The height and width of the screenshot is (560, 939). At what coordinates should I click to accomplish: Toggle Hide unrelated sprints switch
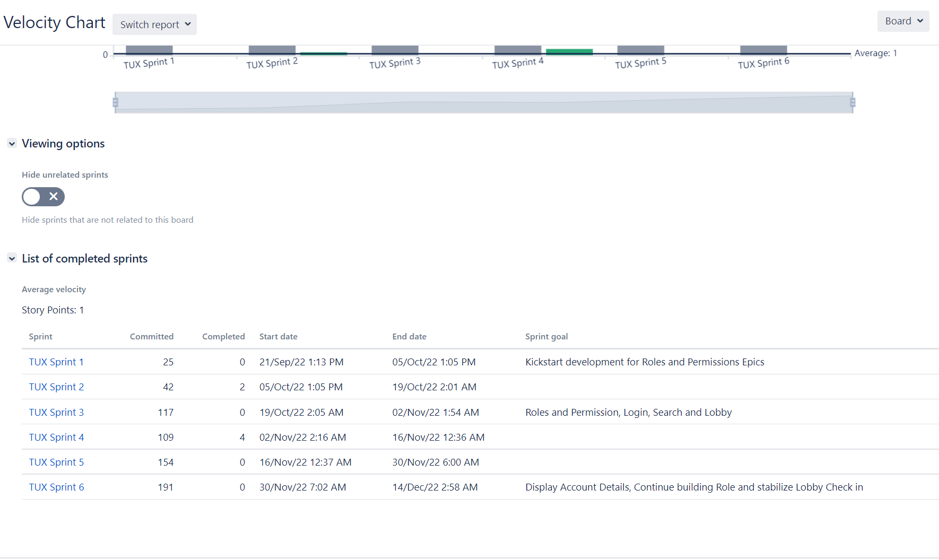[43, 197]
